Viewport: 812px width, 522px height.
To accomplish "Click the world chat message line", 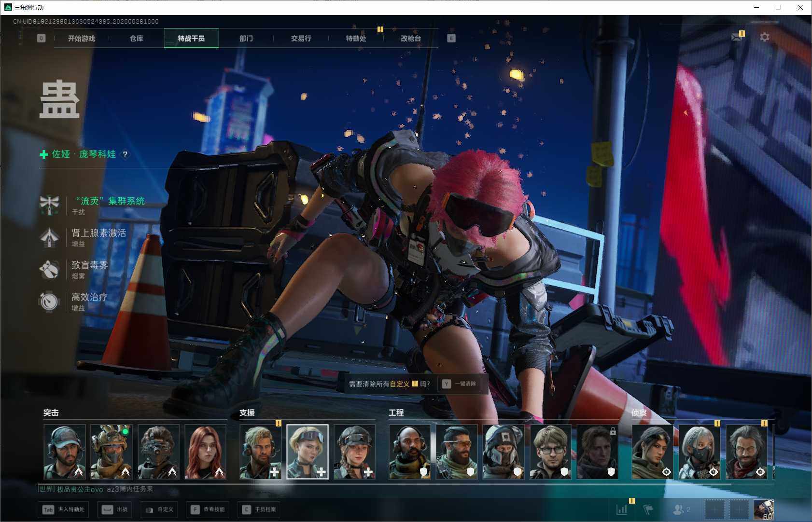I will pos(96,489).
